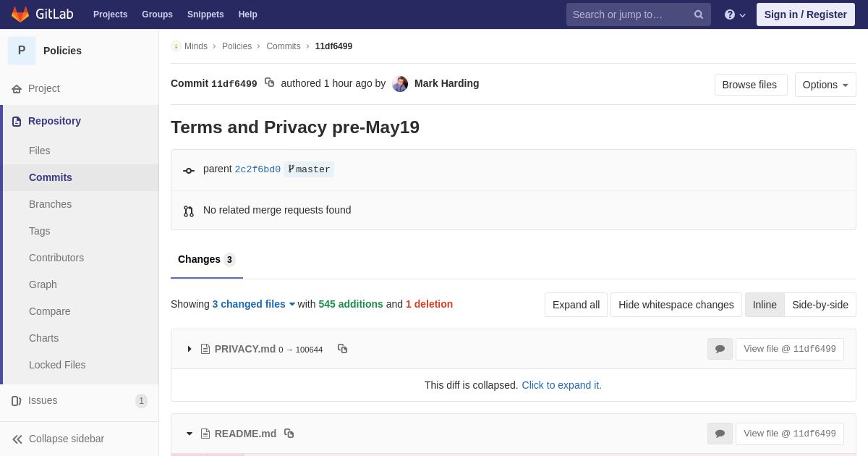Select the Changes tab

click(207, 259)
